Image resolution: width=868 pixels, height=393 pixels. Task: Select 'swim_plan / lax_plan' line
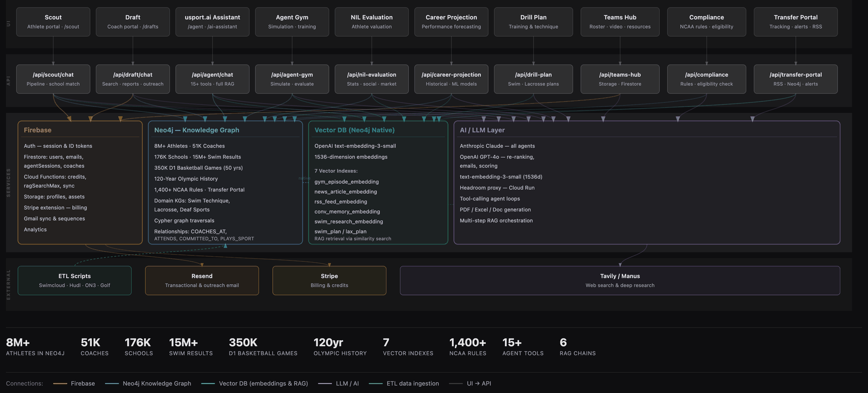click(x=340, y=231)
